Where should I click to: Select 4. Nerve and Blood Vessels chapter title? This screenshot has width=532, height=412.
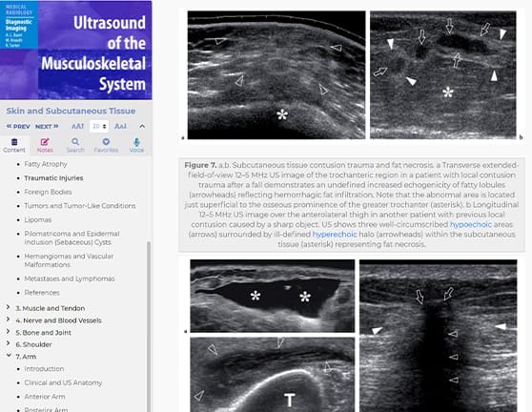tap(58, 320)
